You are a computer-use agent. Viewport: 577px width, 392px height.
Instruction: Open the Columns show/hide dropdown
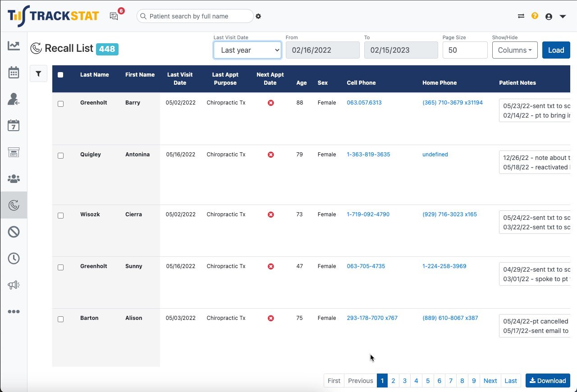[515, 50]
